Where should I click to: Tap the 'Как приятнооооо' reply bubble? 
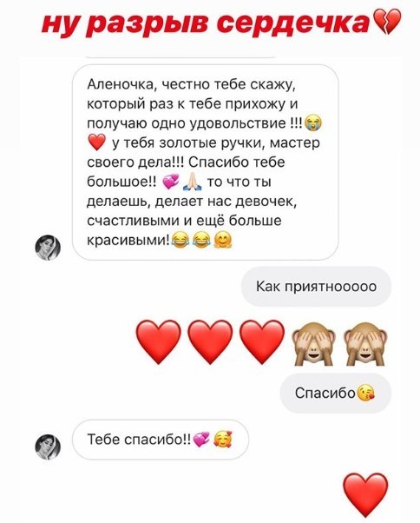point(316,287)
